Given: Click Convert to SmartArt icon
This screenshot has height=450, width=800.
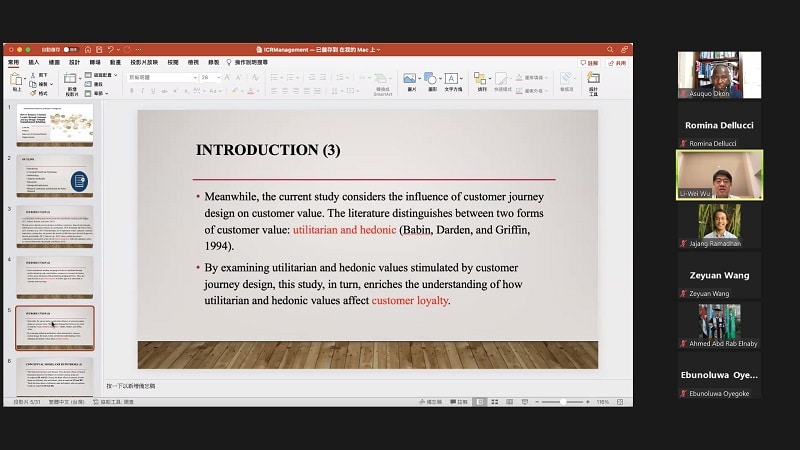Looking at the screenshot, I should point(382,80).
